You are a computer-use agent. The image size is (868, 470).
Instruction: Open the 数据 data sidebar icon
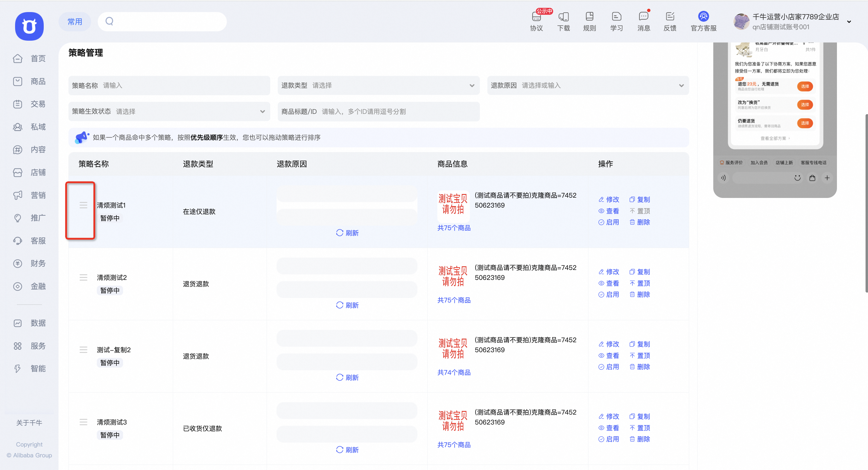[17, 323]
